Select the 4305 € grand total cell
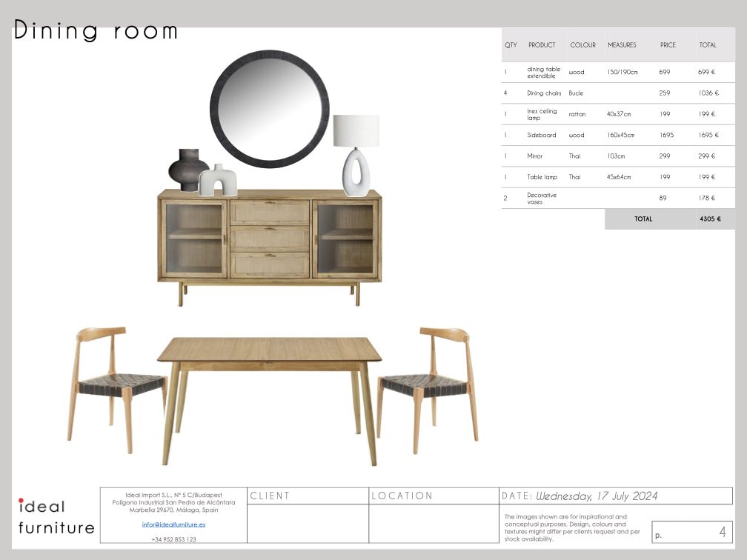Image resolution: width=747 pixels, height=560 pixels. click(x=709, y=219)
